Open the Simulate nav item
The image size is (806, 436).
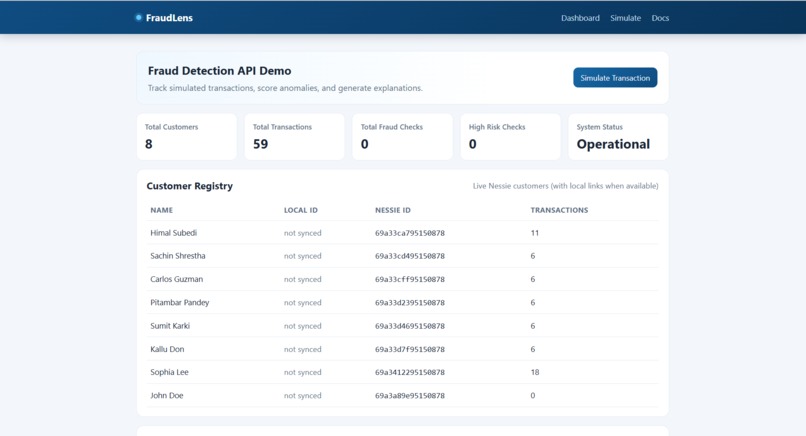pyautogui.click(x=626, y=18)
